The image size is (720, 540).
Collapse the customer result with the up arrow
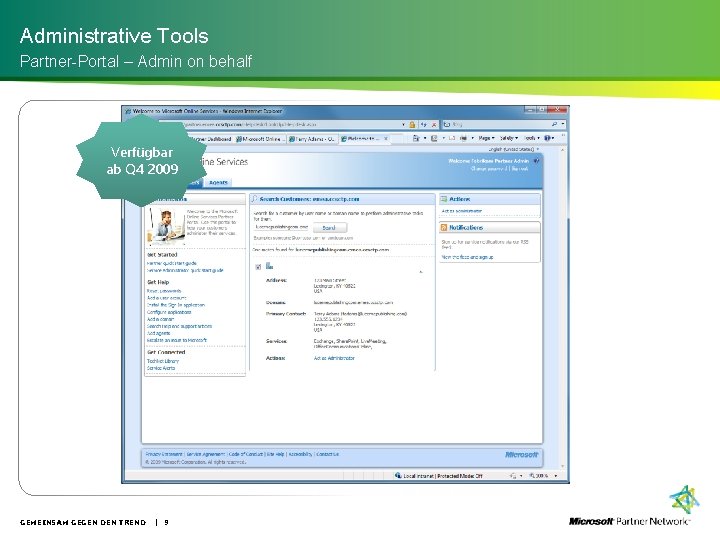click(x=421, y=272)
